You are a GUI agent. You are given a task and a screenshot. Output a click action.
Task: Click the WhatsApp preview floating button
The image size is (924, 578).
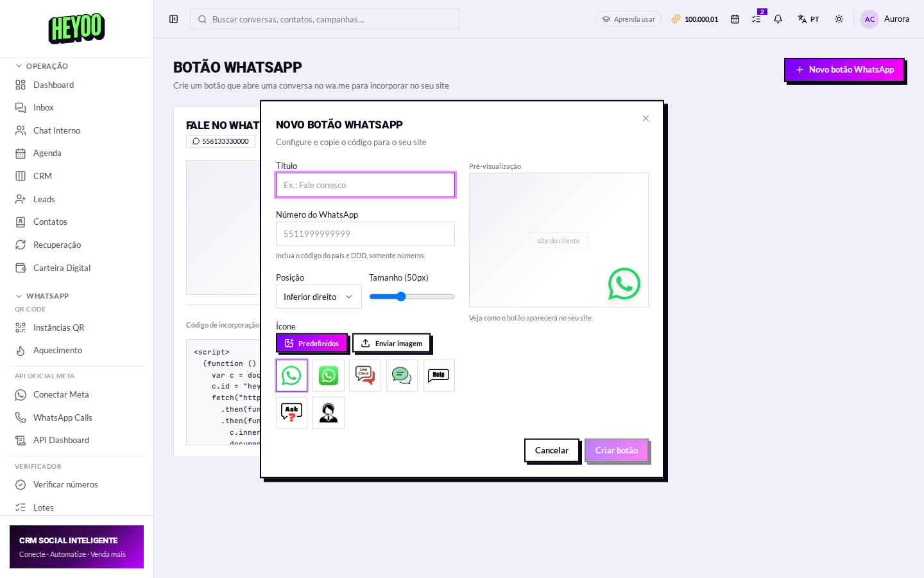624,284
